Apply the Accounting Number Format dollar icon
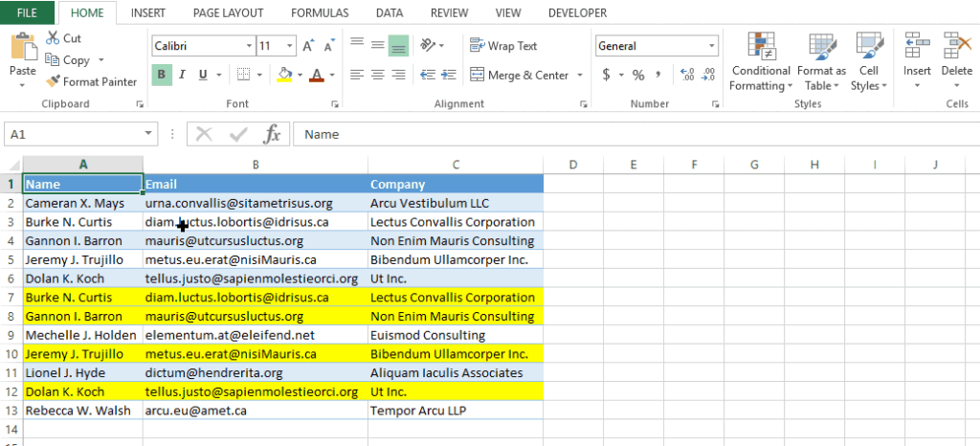 pos(606,75)
